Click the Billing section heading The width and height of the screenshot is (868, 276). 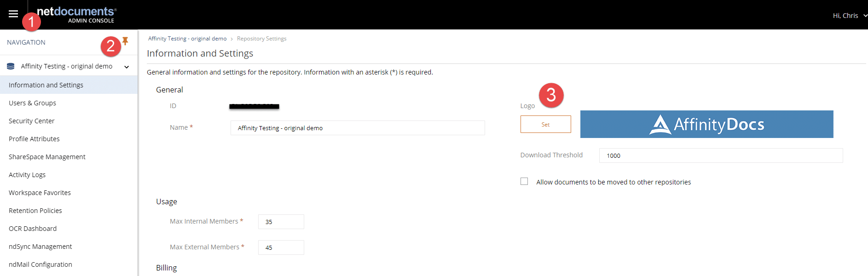pos(167,268)
